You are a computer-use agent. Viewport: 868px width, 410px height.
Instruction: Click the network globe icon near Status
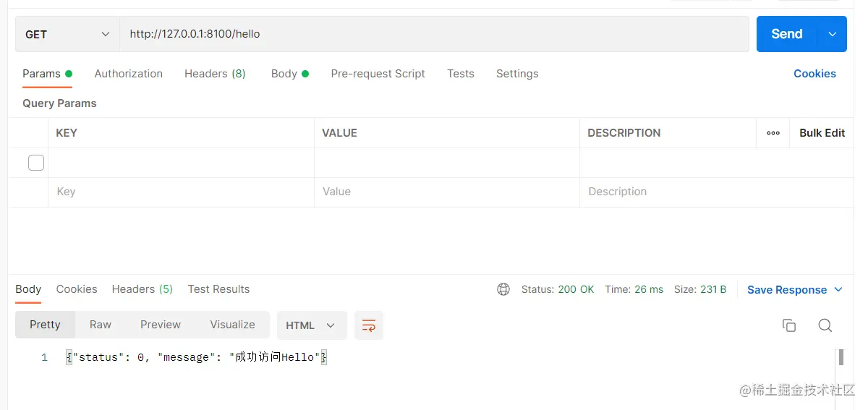coord(503,289)
